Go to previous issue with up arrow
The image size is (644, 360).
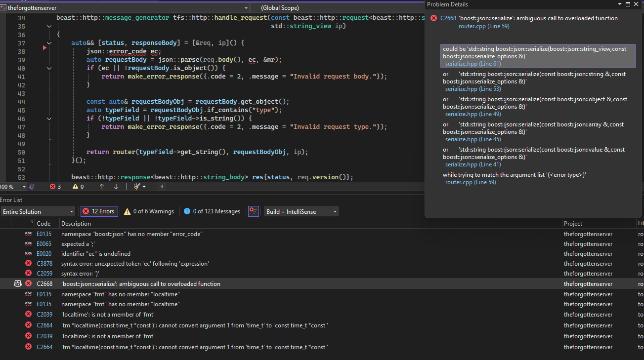pyautogui.click(x=102, y=187)
